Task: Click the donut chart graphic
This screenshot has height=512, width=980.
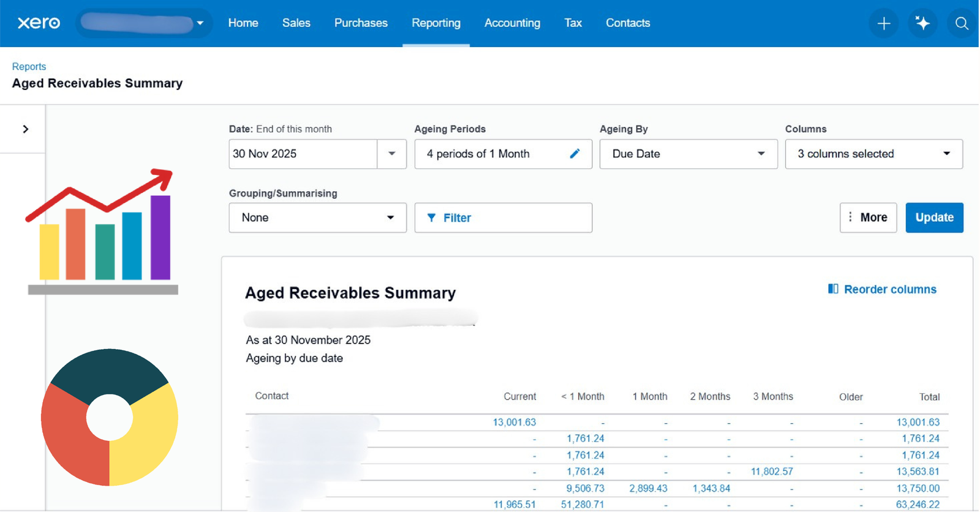Action: (x=109, y=418)
